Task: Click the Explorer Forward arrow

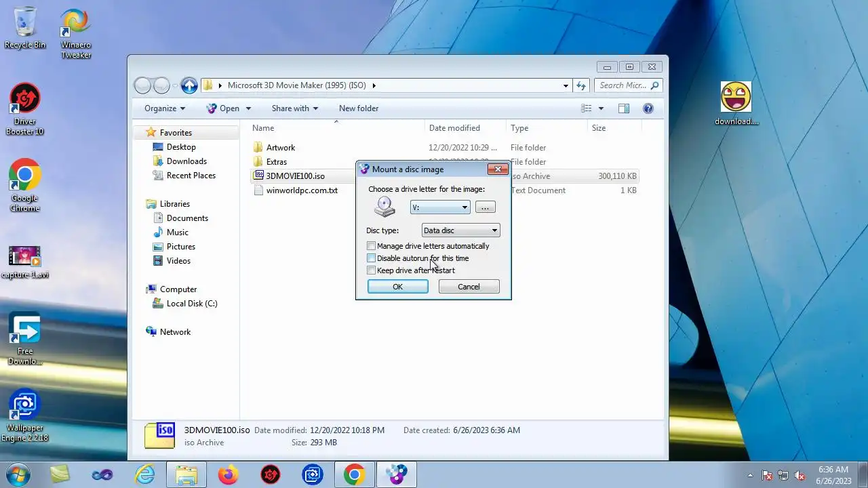Action: (x=161, y=85)
